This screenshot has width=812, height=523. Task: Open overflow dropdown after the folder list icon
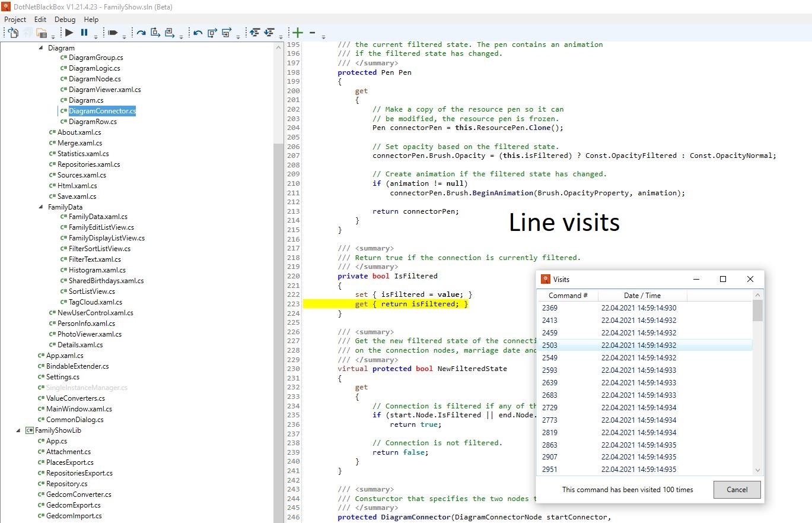(x=53, y=37)
